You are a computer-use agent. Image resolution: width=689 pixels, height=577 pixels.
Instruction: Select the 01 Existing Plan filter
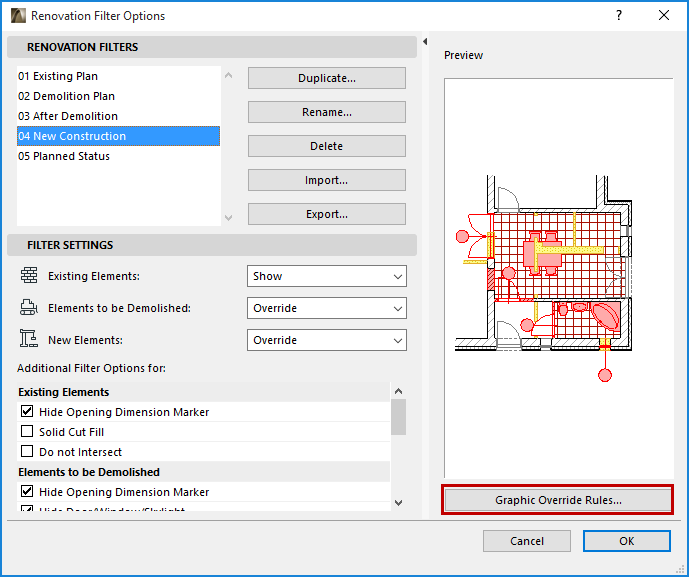tap(118, 76)
